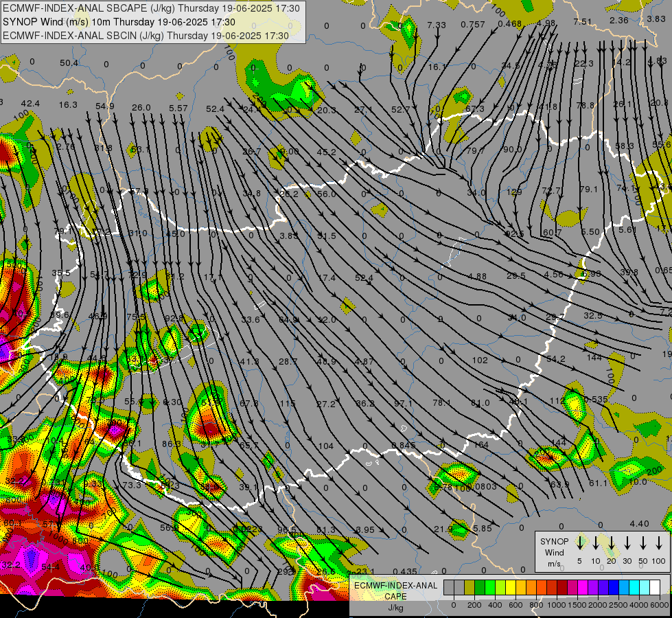Click the map value 129
672x618 pixels.
point(514,192)
